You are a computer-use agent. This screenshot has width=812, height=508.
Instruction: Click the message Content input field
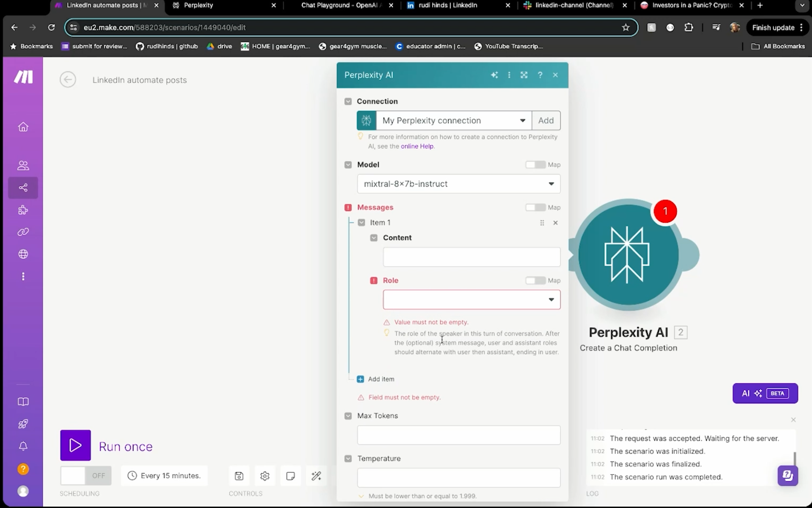[471, 257]
